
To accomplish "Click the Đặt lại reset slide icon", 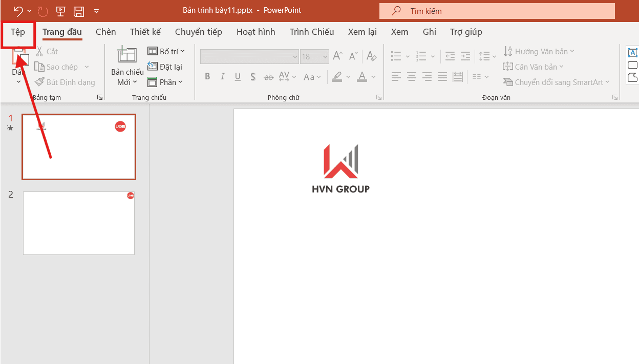I will pos(153,67).
